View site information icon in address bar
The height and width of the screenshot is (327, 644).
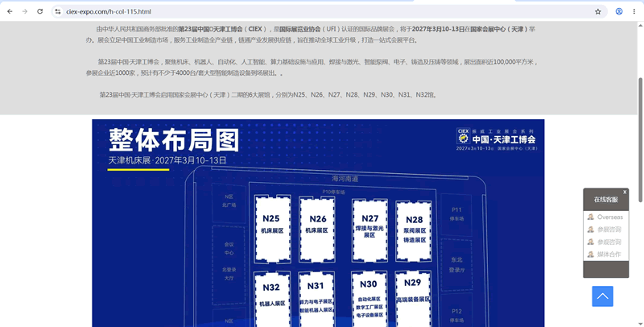pyautogui.click(x=58, y=11)
